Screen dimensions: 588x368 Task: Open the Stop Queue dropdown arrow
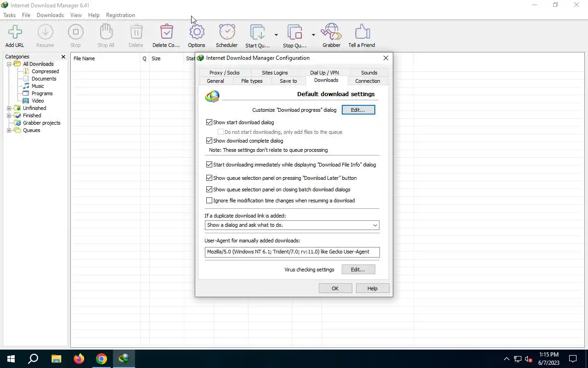tap(313, 35)
